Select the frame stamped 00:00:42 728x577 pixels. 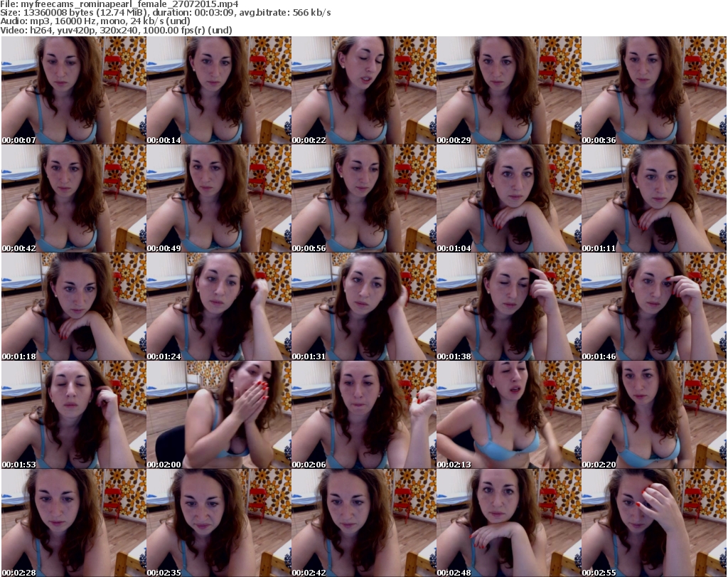click(x=74, y=198)
